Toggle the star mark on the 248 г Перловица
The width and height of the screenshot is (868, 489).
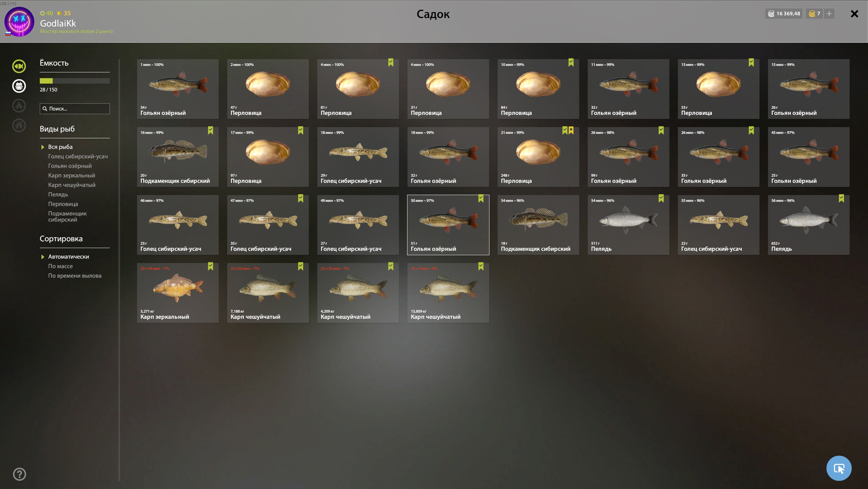[x=571, y=130]
